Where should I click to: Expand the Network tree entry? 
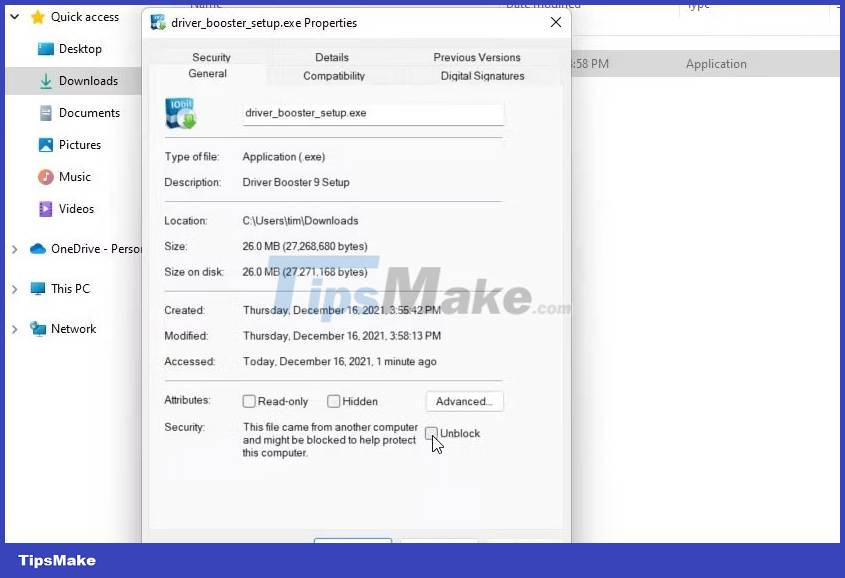pyautogui.click(x=14, y=328)
